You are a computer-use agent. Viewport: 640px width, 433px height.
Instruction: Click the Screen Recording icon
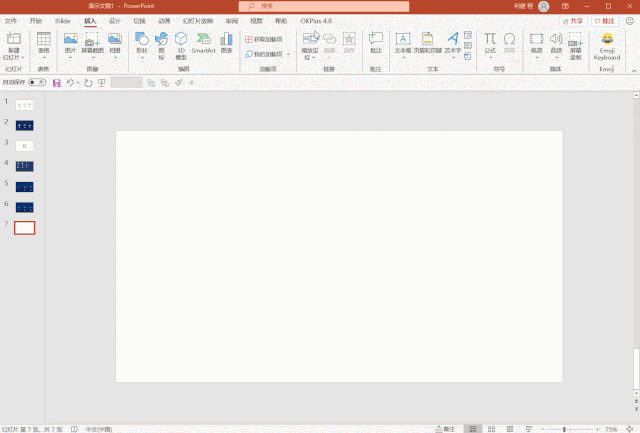(576, 39)
